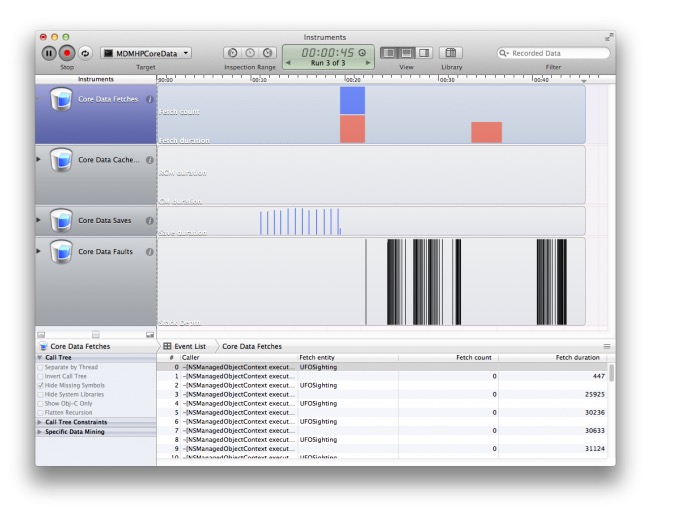Select event row with duration 30236
This screenshot has height=519, width=676.
(383, 413)
